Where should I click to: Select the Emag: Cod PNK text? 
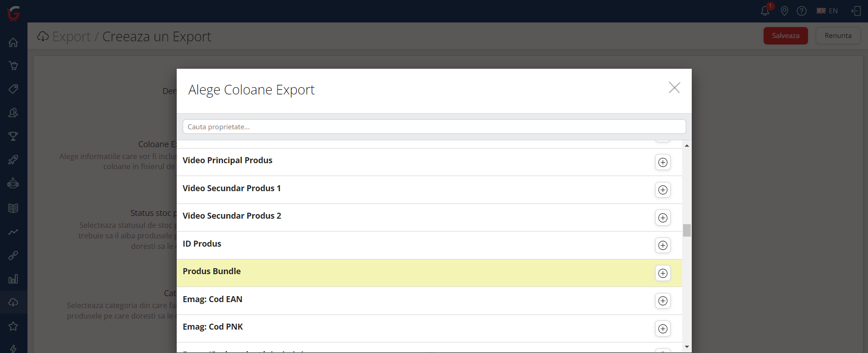pyautogui.click(x=213, y=327)
